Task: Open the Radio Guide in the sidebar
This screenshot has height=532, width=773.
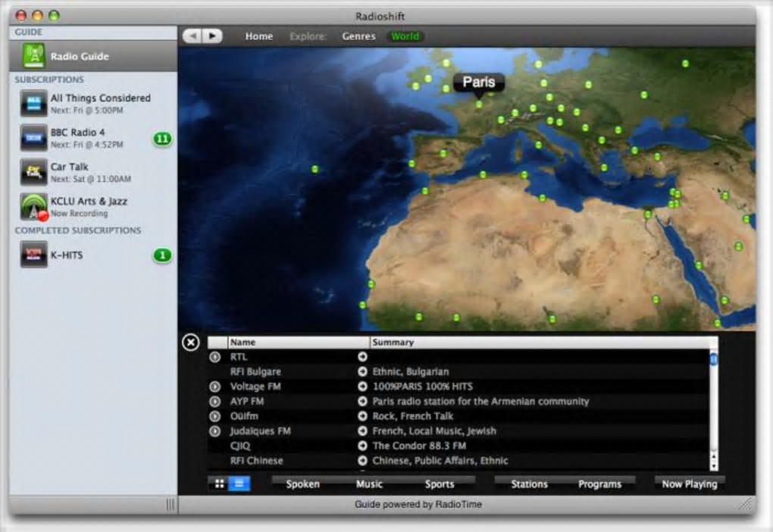Action: (x=92, y=56)
